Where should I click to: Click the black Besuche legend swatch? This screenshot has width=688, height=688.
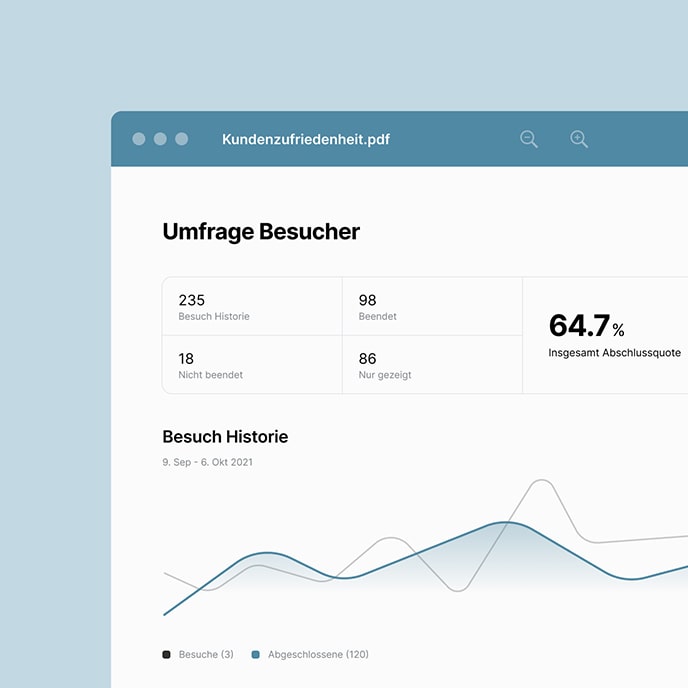(166, 655)
